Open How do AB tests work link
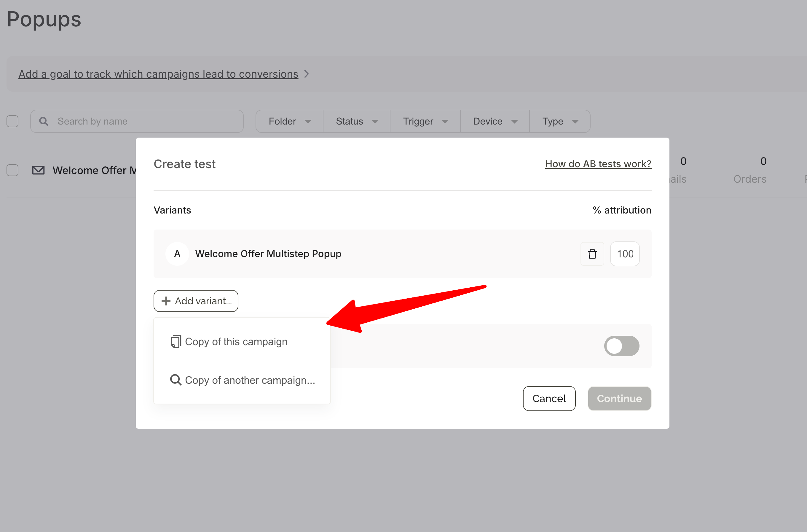This screenshot has width=807, height=532. (x=598, y=164)
